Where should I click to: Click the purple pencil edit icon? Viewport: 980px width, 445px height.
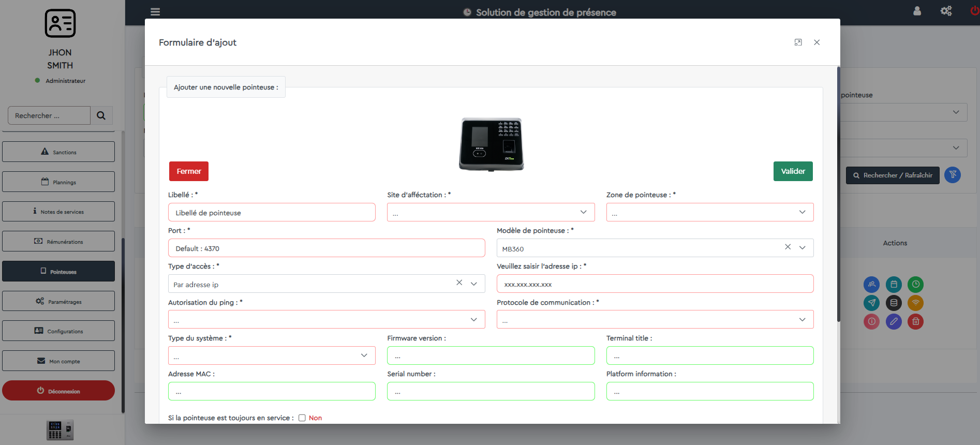(894, 321)
